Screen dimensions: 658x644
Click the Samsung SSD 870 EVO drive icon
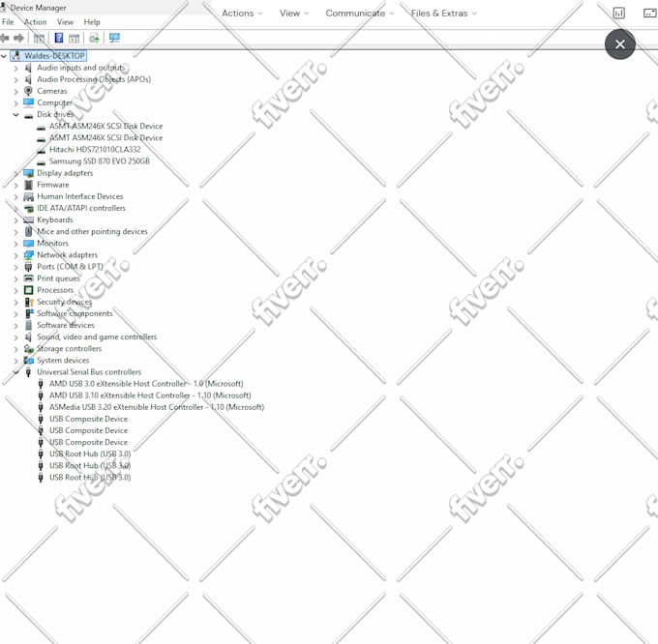pos(41,161)
